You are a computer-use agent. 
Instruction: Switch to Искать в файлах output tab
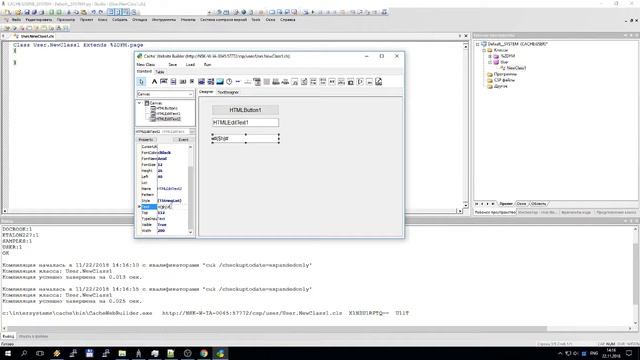(33, 336)
